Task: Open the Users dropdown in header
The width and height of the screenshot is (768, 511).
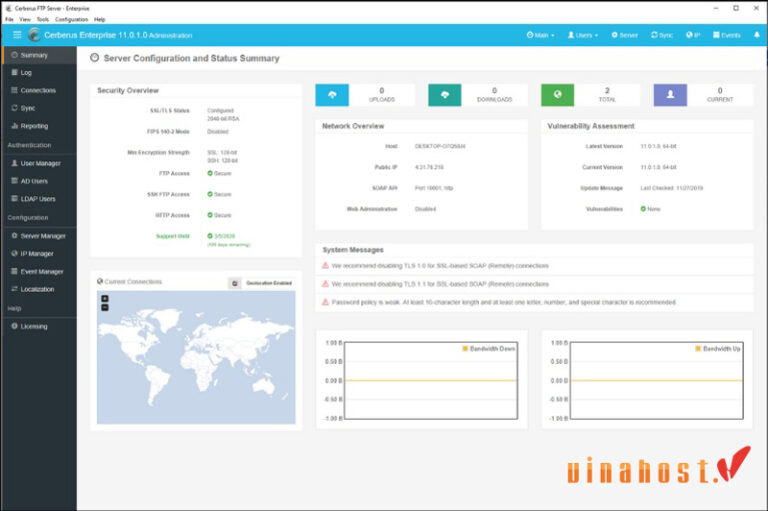Action: (x=583, y=35)
